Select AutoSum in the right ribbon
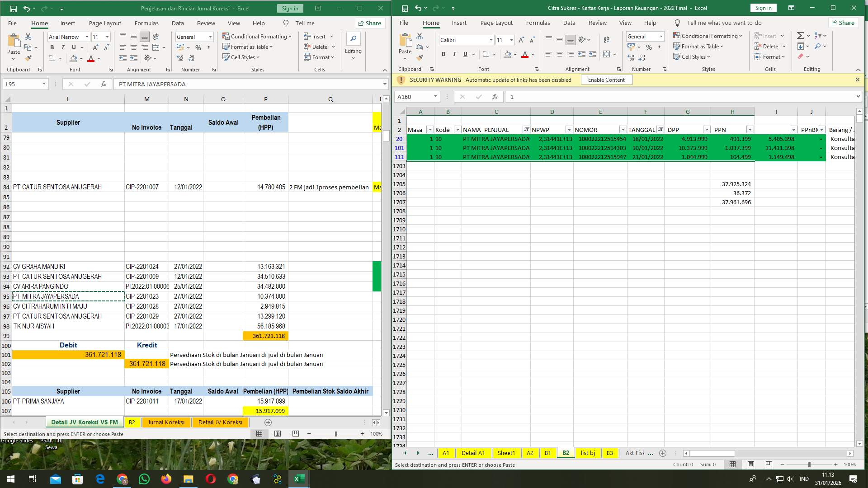 (x=801, y=35)
